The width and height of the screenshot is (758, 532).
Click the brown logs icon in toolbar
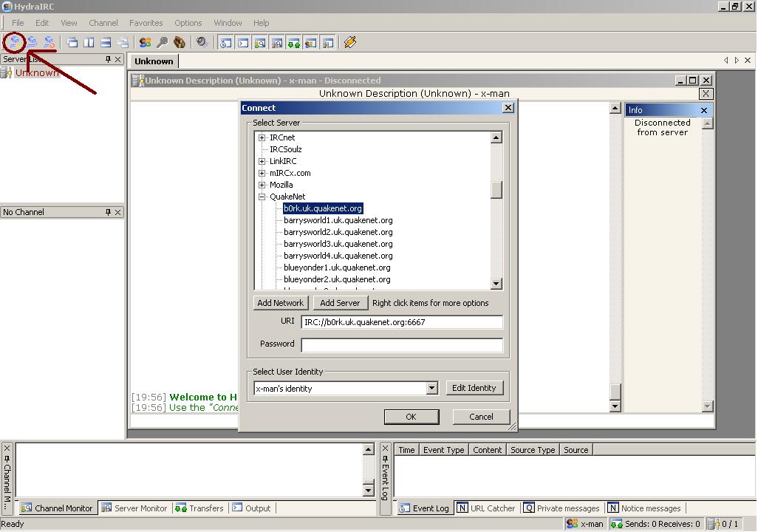click(x=180, y=43)
